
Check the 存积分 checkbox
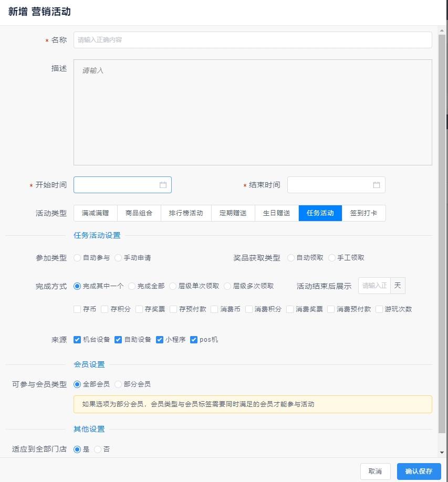point(105,309)
